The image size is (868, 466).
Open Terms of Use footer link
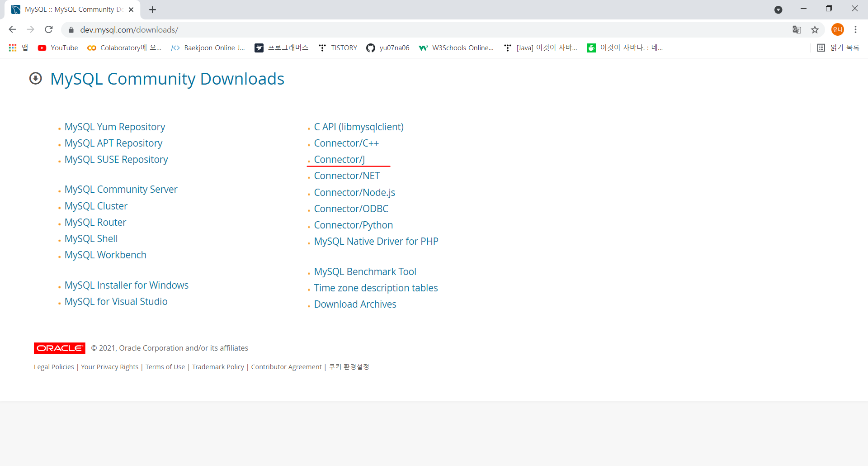point(165,367)
